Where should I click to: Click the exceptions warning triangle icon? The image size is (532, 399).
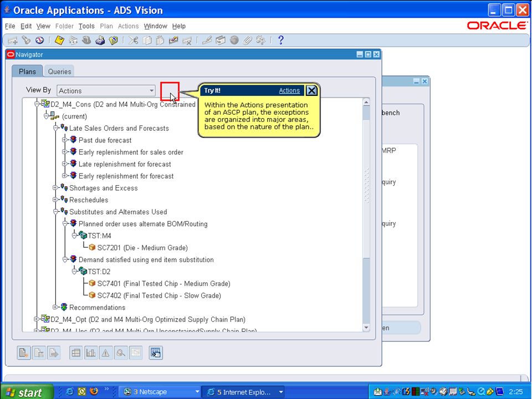point(105,353)
